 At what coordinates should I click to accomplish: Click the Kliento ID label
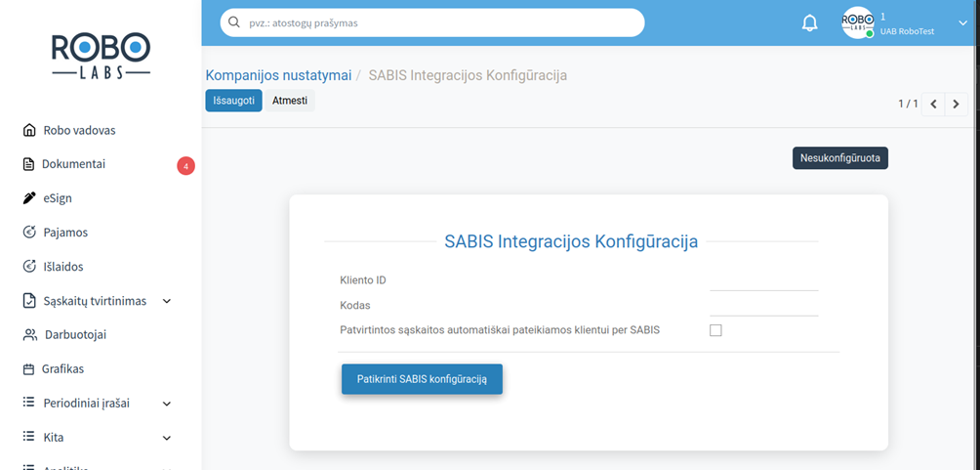pyautogui.click(x=363, y=279)
